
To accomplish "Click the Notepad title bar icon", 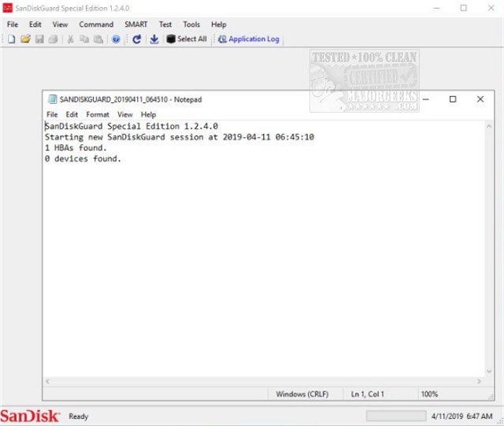I will click(53, 99).
